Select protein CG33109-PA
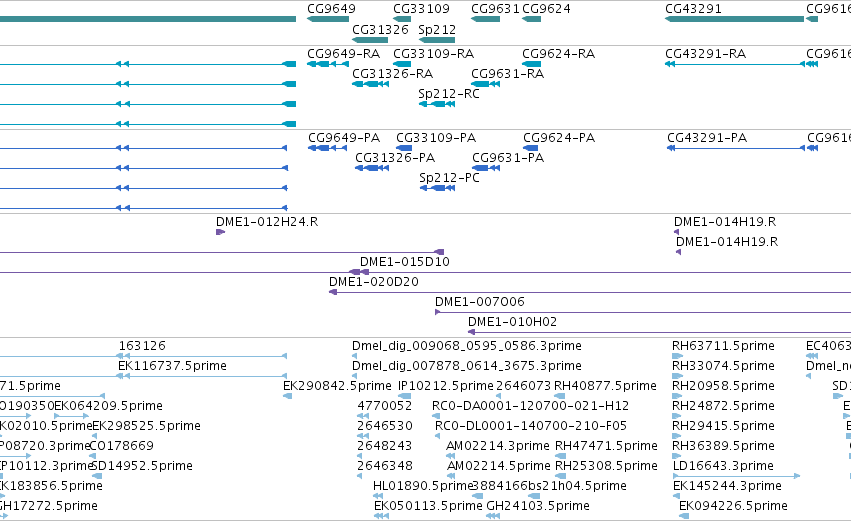851x521 pixels. (436, 138)
